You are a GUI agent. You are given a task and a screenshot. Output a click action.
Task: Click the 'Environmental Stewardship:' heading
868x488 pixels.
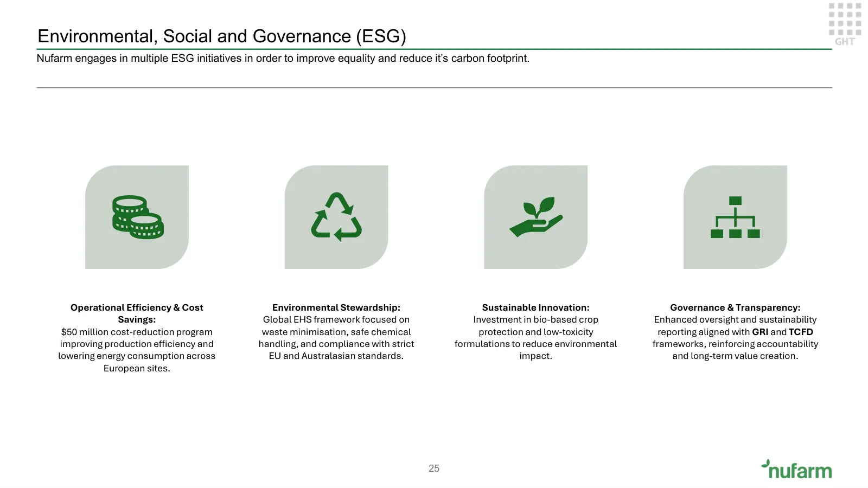(336, 307)
